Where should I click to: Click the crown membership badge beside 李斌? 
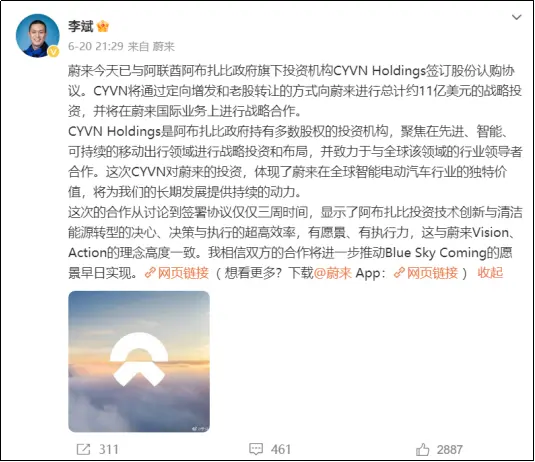click(103, 26)
